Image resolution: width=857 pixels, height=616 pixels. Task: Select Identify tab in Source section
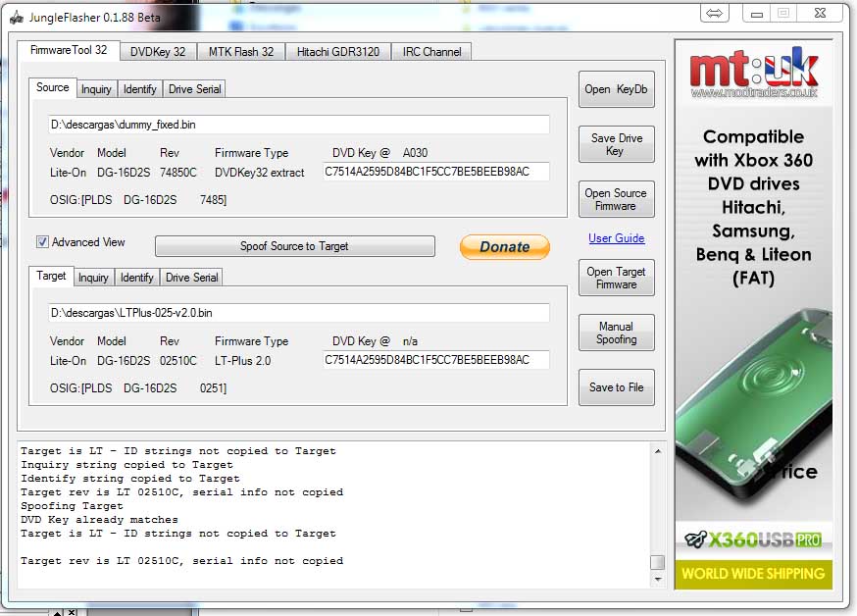point(140,89)
